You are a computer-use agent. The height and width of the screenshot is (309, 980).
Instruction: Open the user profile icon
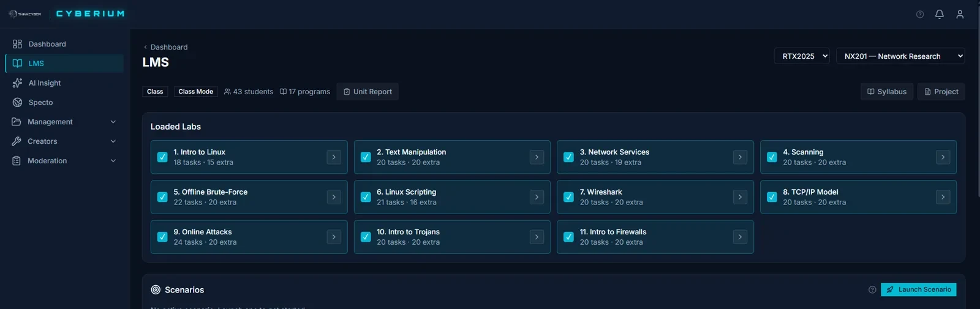click(960, 14)
